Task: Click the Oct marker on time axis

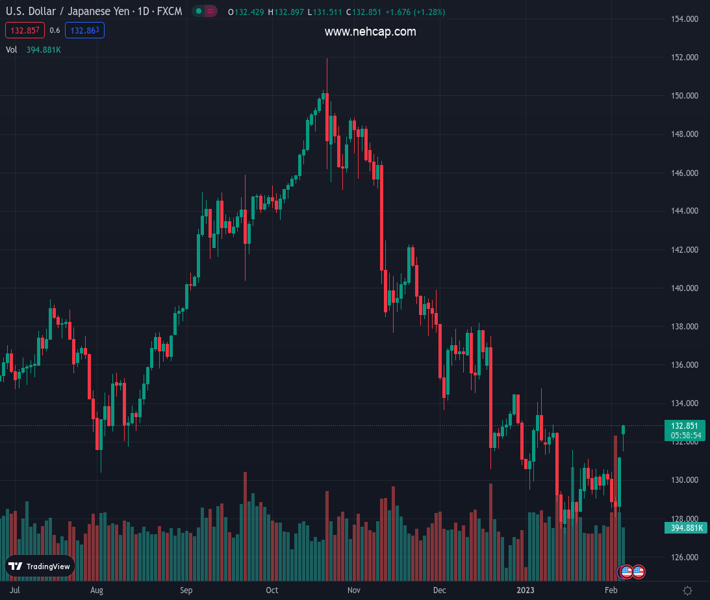Action: click(271, 591)
